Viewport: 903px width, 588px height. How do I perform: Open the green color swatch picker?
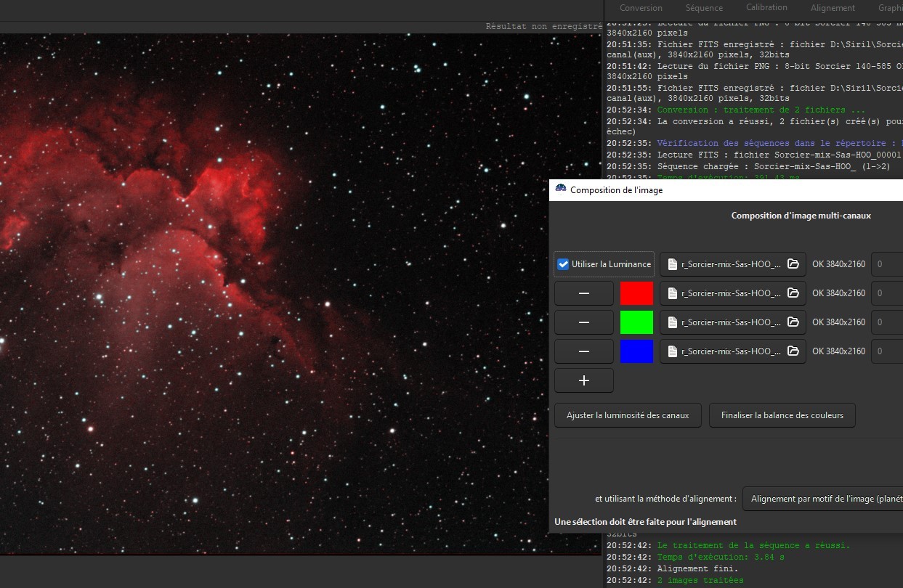click(636, 322)
